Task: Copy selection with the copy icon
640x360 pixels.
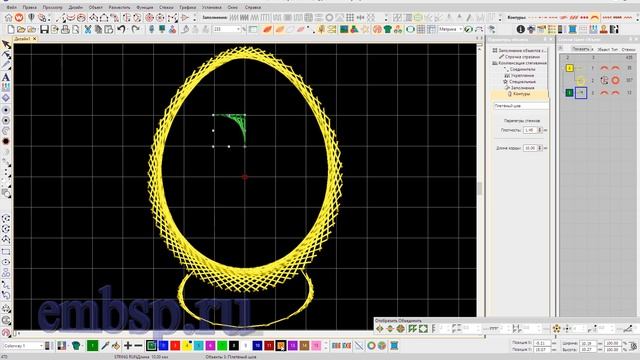Action: [x=98, y=29]
